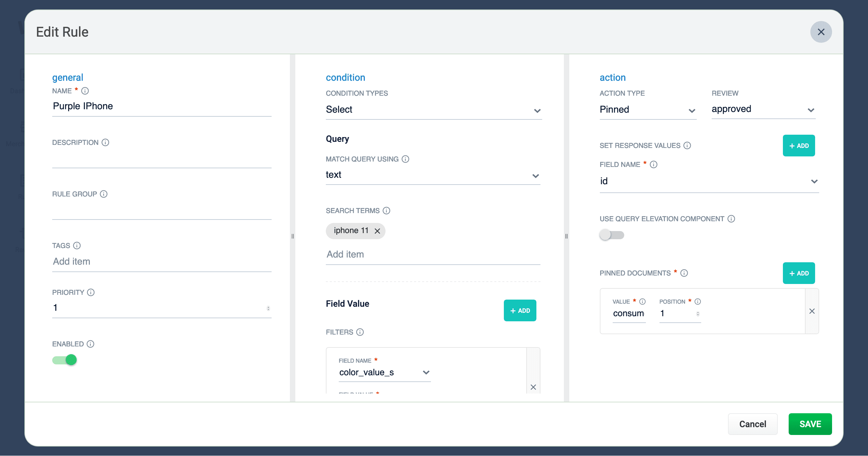Enable Use Query Elevation Component toggle
The width and height of the screenshot is (868, 456).
point(611,235)
